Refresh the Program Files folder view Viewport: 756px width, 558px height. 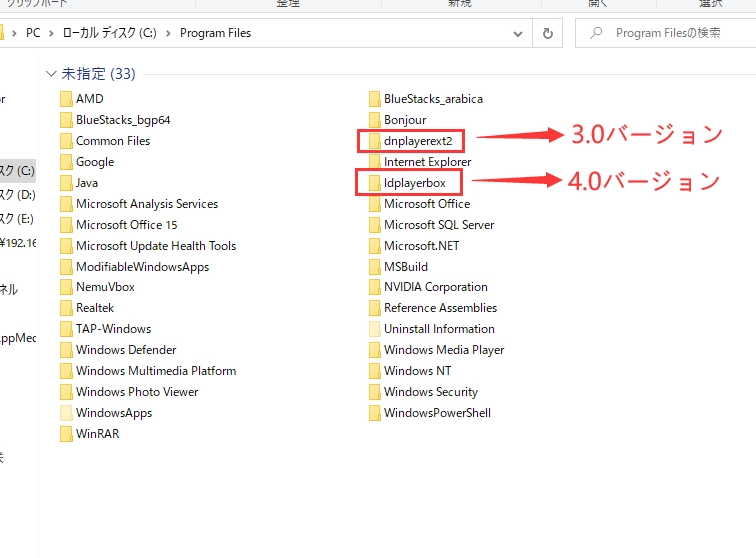[x=547, y=33]
